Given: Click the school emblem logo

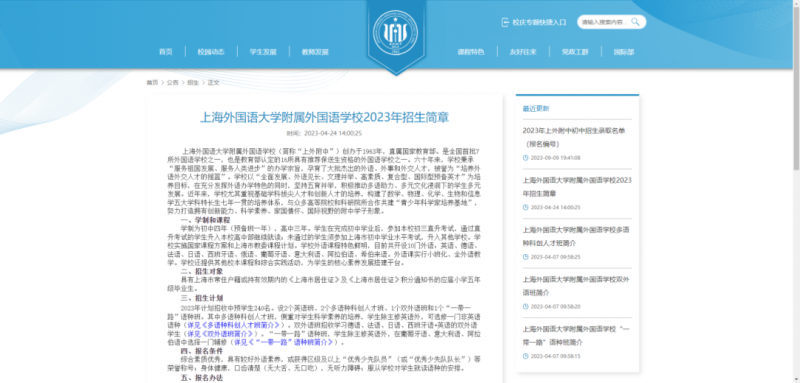Looking at the screenshot, I should (x=395, y=33).
